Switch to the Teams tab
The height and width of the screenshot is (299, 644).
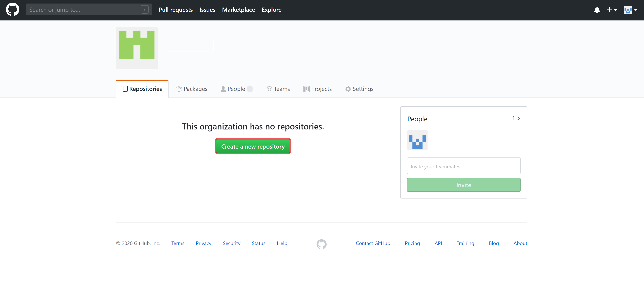(x=278, y=89)
